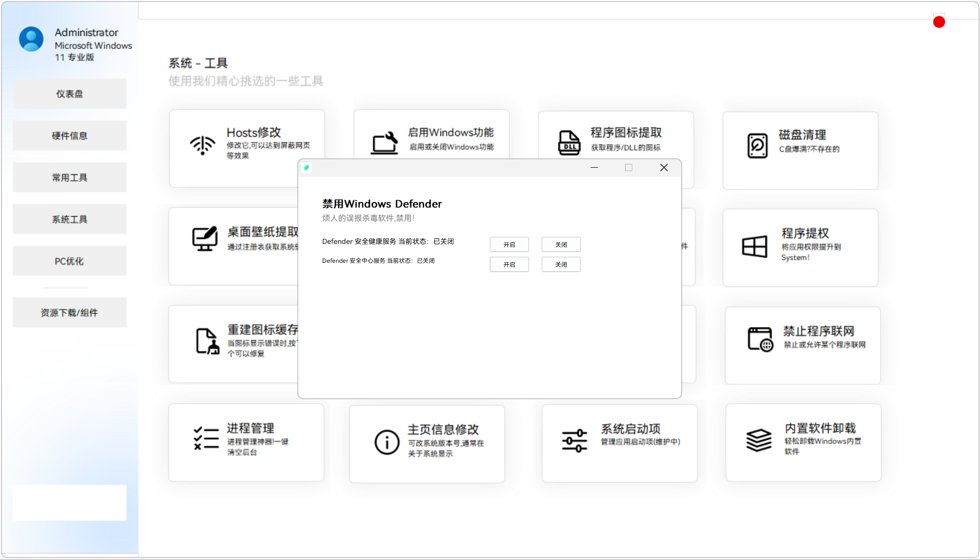Open the 桌面壁纸提取 tool title

263,231
